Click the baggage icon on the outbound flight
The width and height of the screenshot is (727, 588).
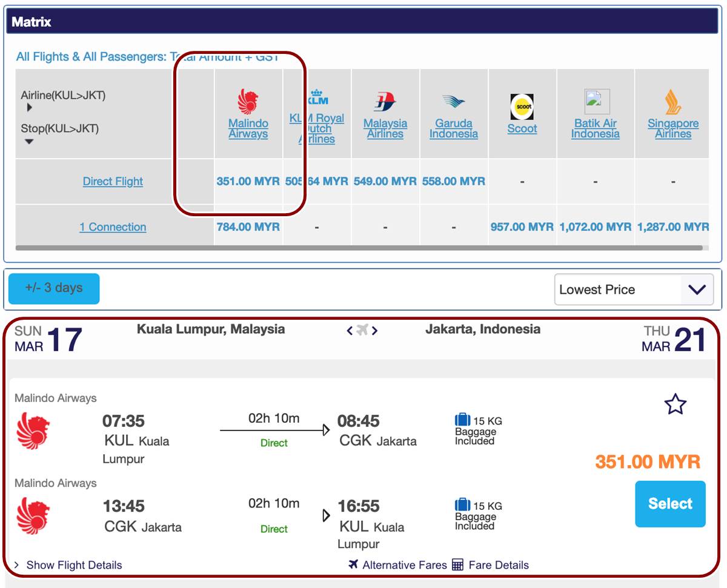pos(462,420)
